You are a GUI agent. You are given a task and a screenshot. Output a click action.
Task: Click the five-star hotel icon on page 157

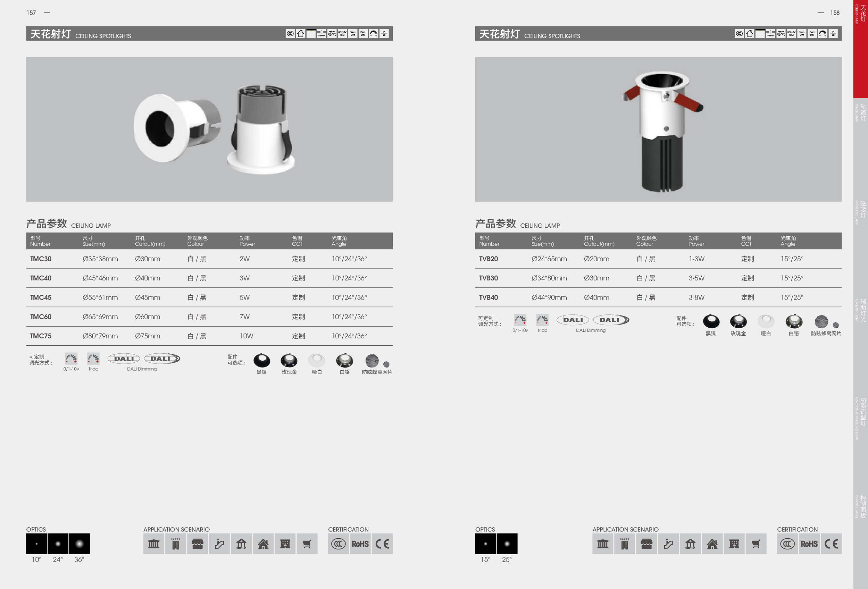(x=176, y=544)
